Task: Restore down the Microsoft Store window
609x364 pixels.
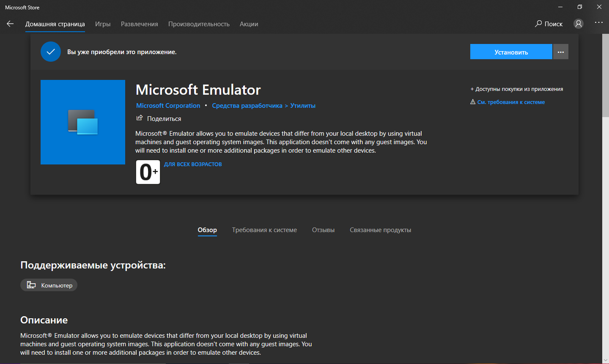Action: [580, 7]
